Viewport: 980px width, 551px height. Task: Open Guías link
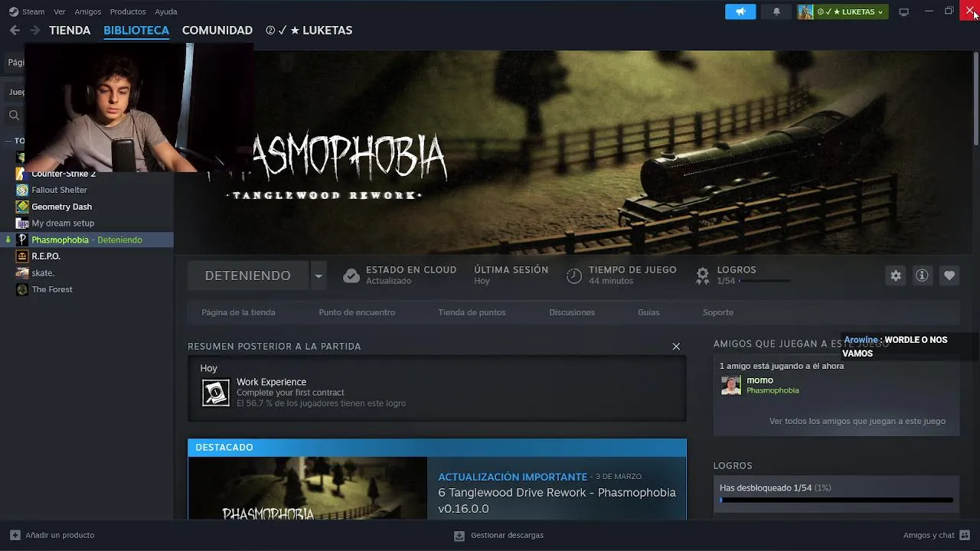click(x=648, y=312)
